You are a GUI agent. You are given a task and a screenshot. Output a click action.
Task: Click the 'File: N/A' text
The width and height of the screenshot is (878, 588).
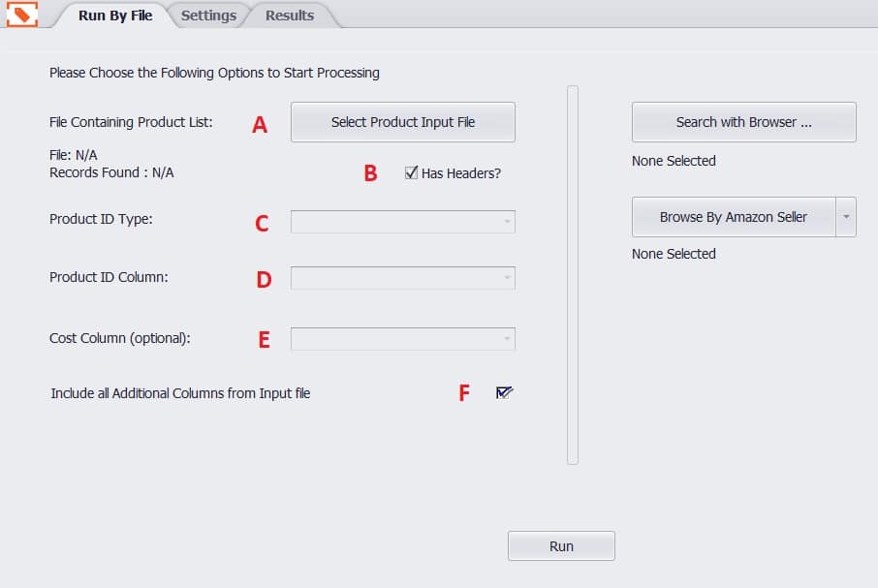pos(74,155)
